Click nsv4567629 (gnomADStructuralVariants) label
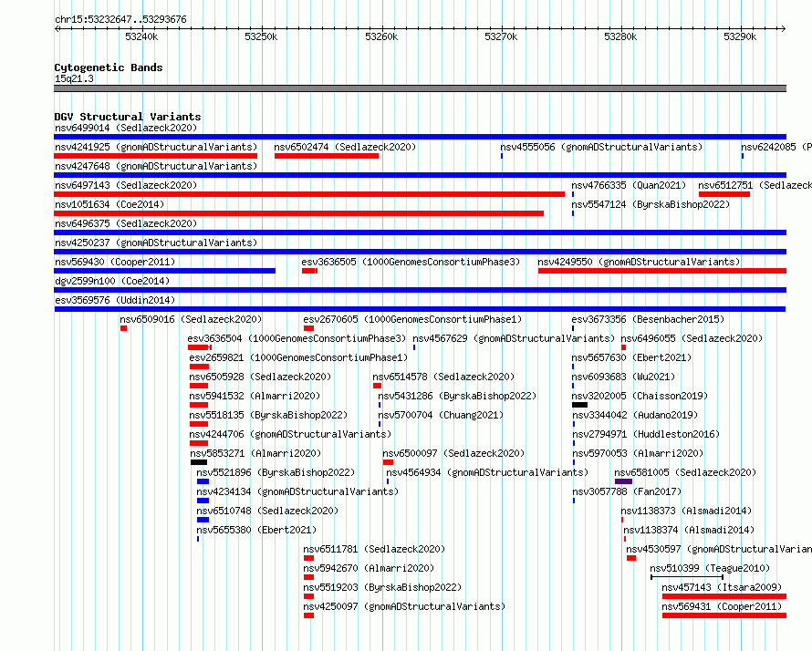The image size is (812, 651). (x=514, y=338)
